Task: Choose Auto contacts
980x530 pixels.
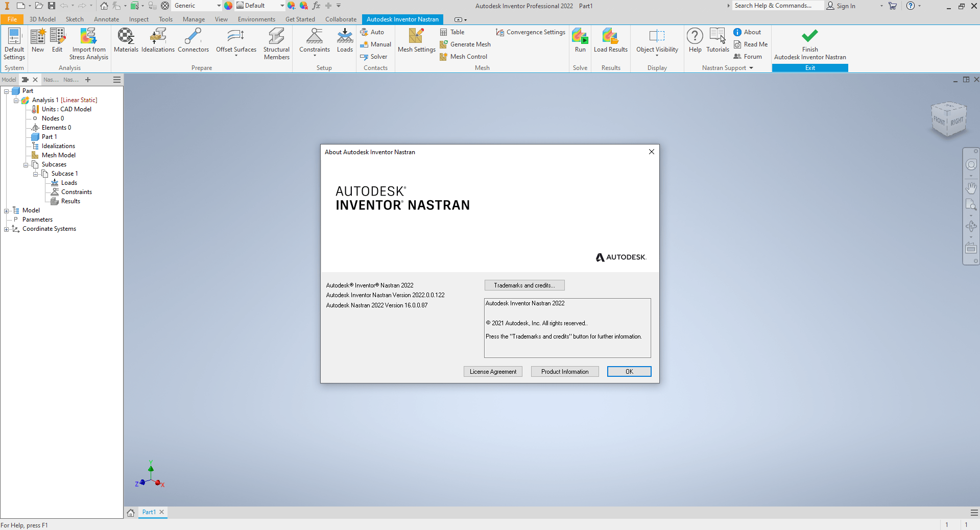Action: pyautogui.click(x=372, y=32)
